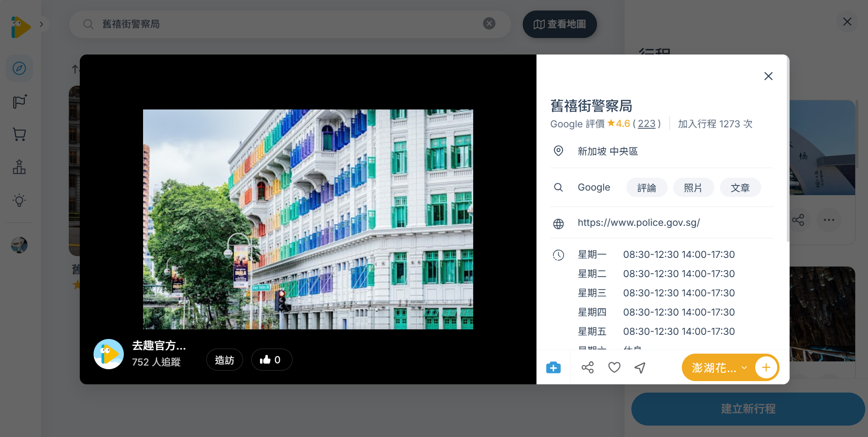Click the 星期一 opening hours row

656,255
